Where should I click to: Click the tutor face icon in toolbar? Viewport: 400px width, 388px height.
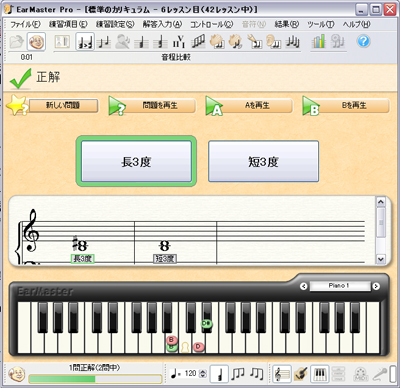click(x=36, y=42)
